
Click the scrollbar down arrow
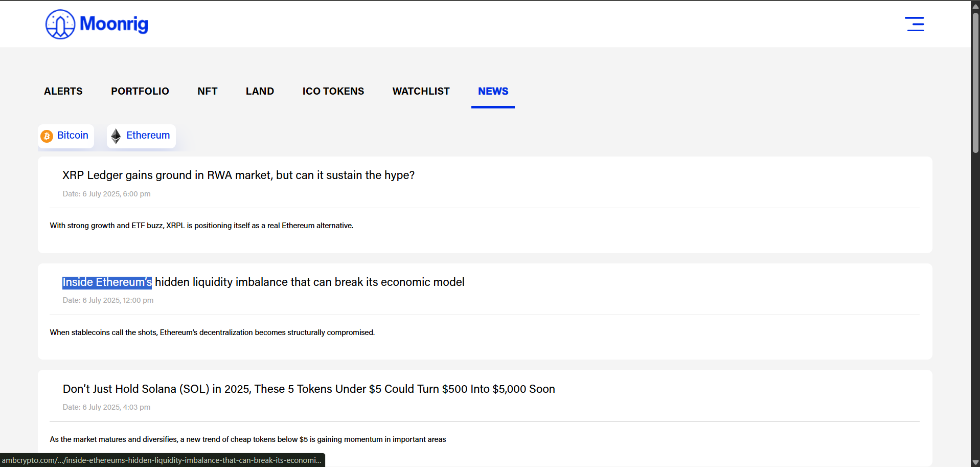pos(975,462)
